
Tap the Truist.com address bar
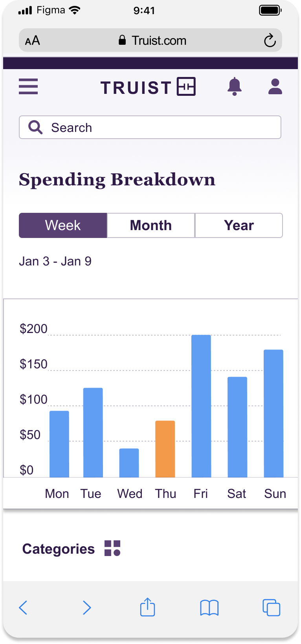(x=152, y=40)
